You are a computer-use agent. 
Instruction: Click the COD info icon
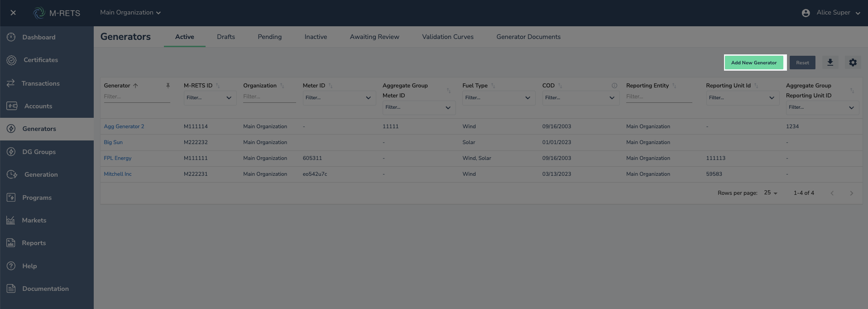(x=614, y=86)
